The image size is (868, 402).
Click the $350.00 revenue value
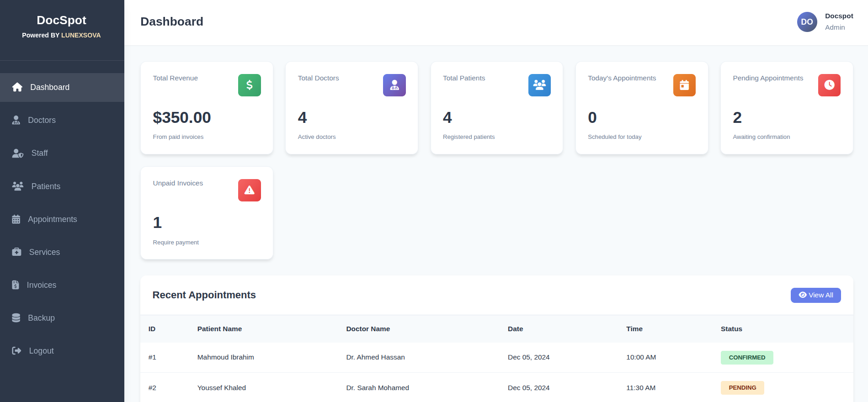(x=182, y=117)
